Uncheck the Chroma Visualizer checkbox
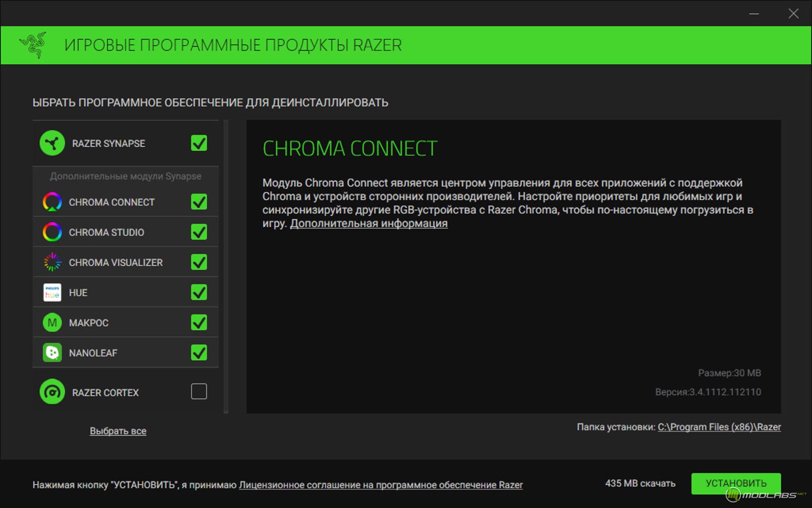This screenshot has height=508, width=812. click(x=199, y=262)
